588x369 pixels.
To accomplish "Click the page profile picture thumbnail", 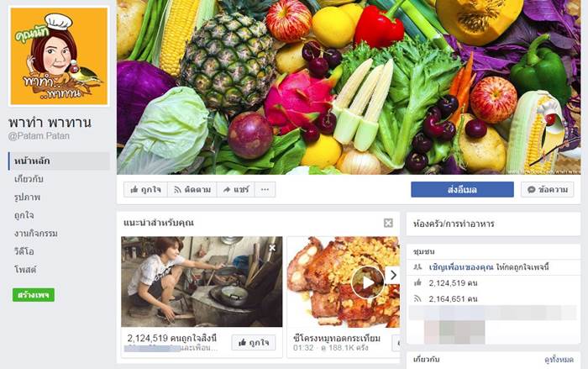I will click(x=60, y=56).
